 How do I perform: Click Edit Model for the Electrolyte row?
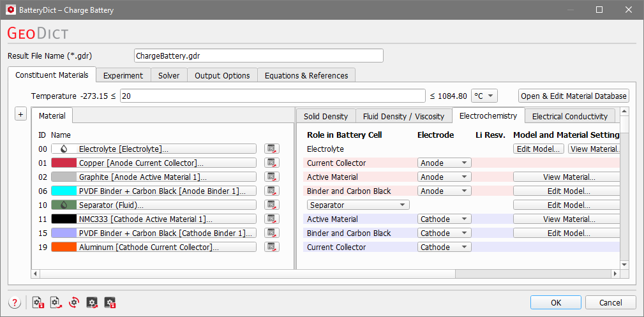pyautogui.click(x=539, y=149)
